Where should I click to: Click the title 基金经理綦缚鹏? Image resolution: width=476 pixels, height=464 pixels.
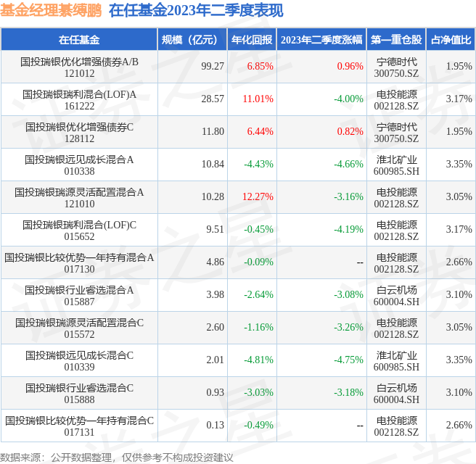coord(50,11)
